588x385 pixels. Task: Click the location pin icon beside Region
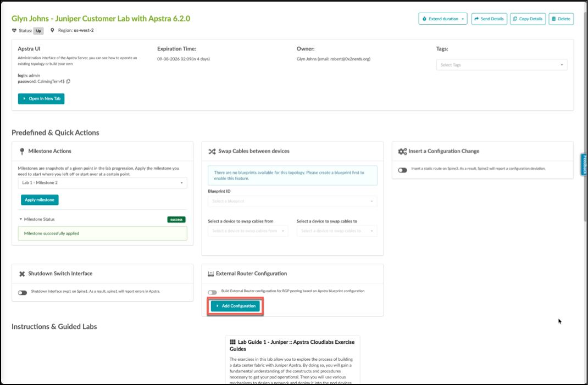pyautogui.click(x=52, y=30)
